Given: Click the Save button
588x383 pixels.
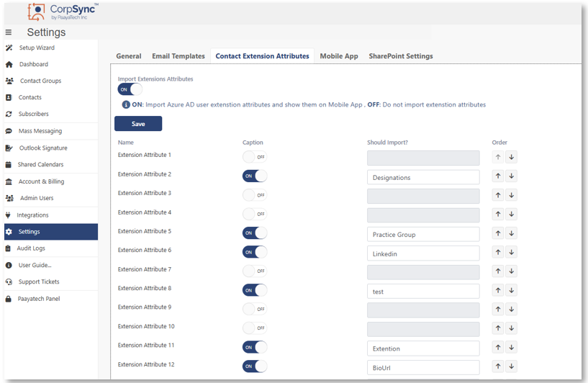Looking at the screenshot, I should (x=138, y=124).
